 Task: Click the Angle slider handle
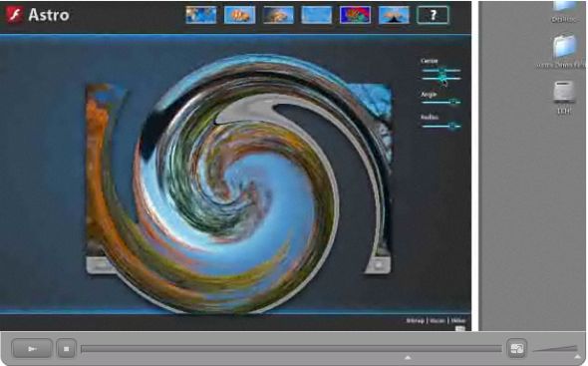453,102
